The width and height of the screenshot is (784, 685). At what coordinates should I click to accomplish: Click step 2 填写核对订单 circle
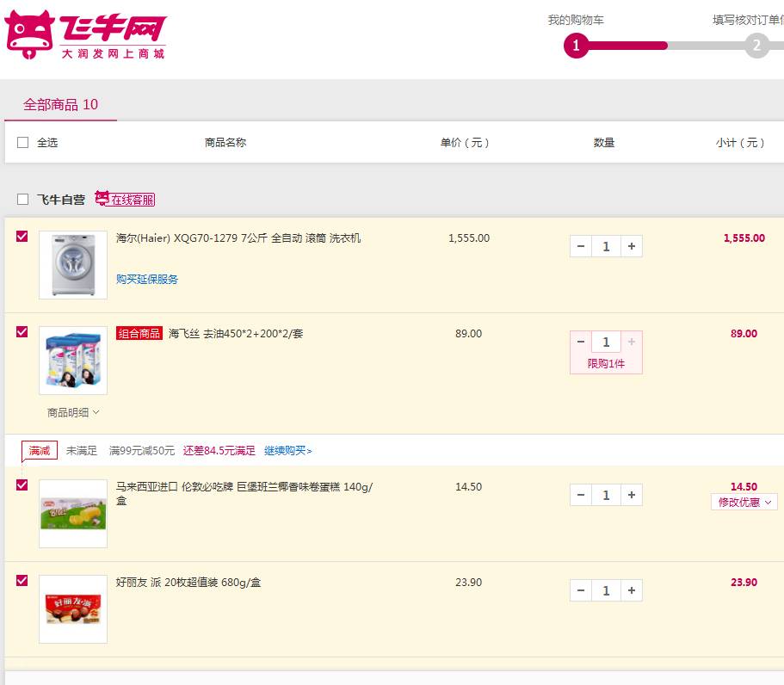click(757, 46)
